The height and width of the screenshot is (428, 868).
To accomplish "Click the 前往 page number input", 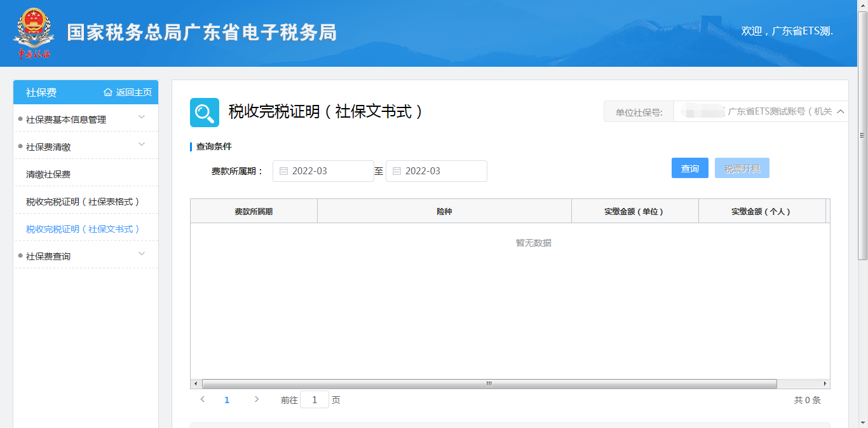I will pos(315,400).
